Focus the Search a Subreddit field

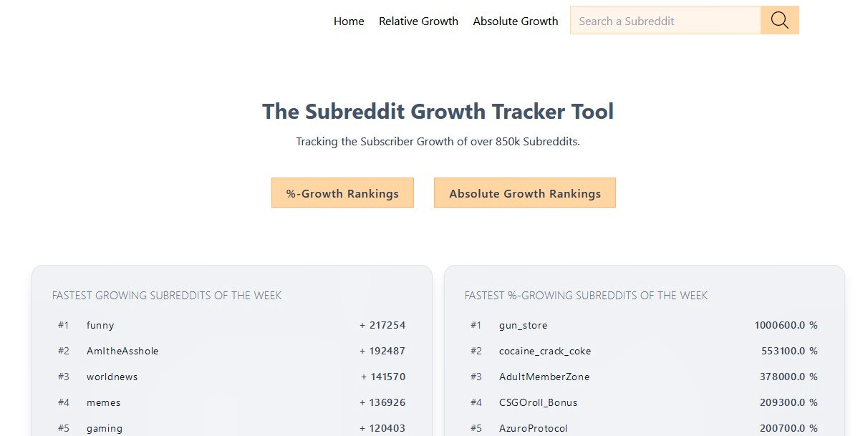[665, 20]
